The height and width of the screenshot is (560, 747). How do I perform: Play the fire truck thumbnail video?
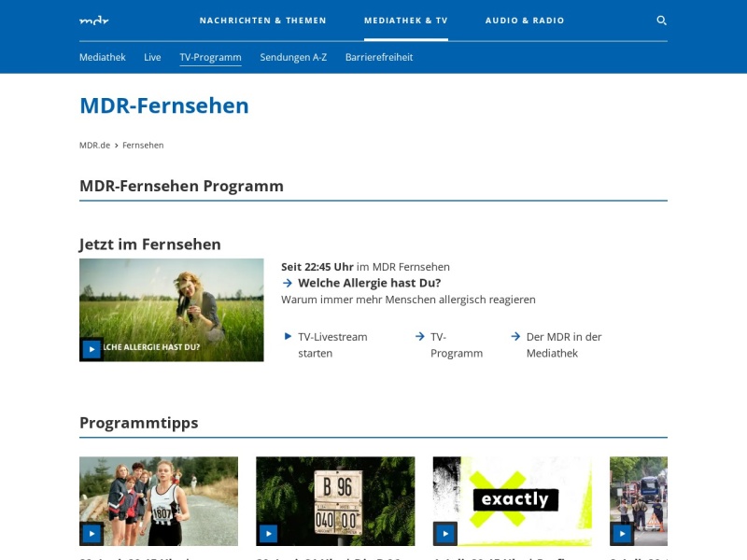coord(622,533)
